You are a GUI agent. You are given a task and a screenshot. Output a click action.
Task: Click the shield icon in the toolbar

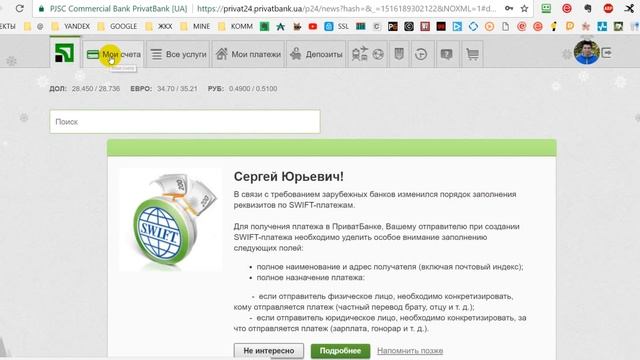(399, 54)
